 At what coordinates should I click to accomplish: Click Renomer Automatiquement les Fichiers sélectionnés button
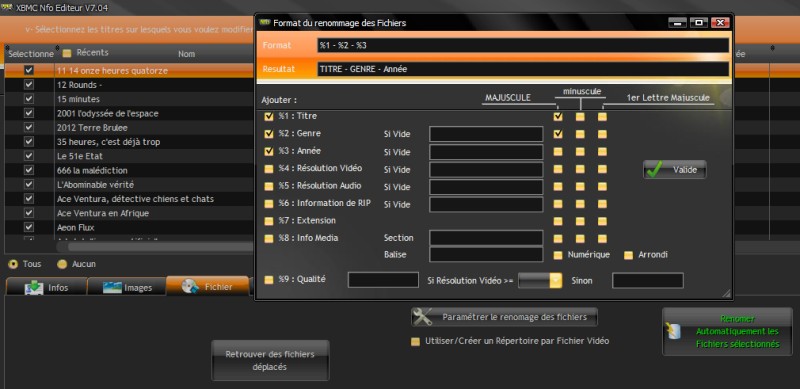coord(727,331)
